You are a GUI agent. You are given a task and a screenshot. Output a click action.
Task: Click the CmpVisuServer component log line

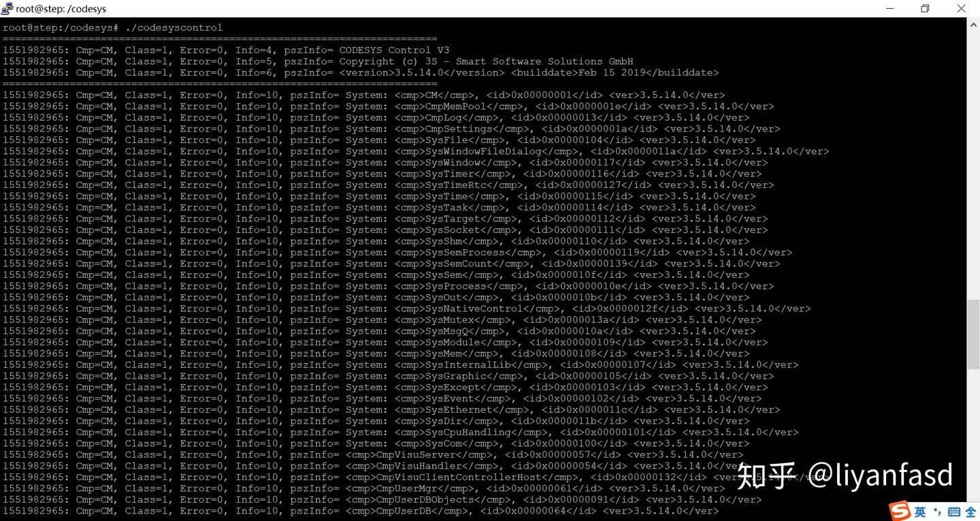pyautogui.click(x=373, y=455)
